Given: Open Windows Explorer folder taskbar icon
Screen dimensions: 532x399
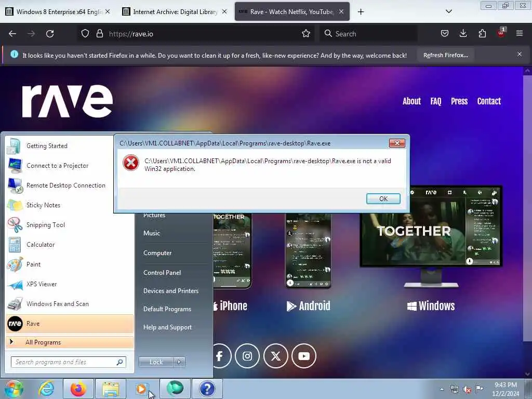Looking at the screenshot, I should click(111, 389).
